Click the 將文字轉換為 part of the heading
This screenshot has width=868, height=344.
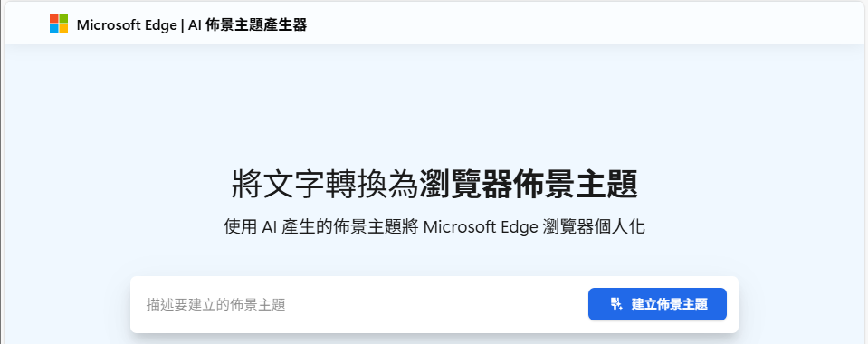pyautogui.click(x=324, y=186)
